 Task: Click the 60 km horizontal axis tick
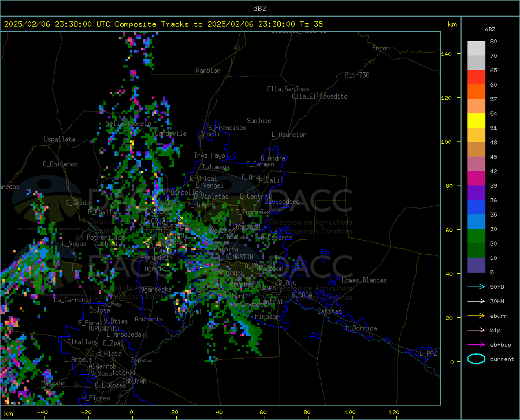coord(263,412)
